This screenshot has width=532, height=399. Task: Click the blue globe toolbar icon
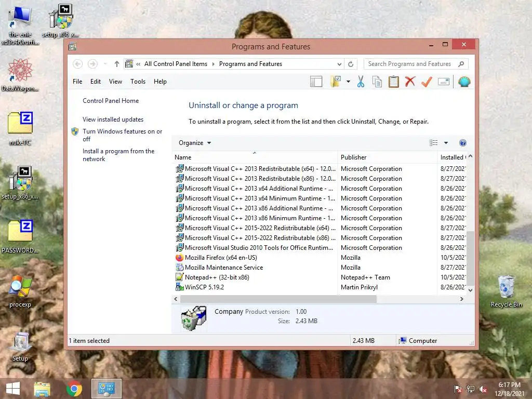(464, 82)
